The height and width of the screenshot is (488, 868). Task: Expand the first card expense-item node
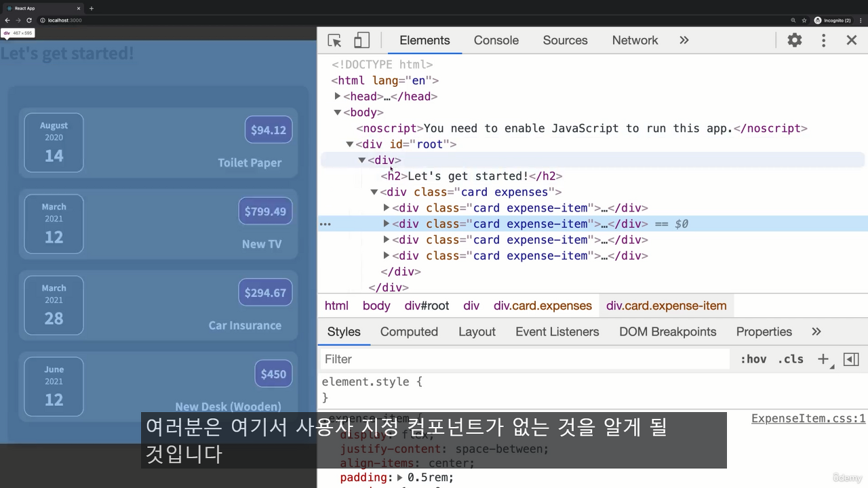pyautogui.click(x=387, y=207)
